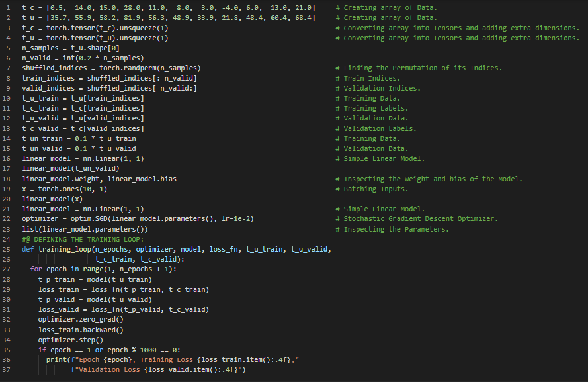588x382 pixels.
Task: Click the 'Inspecting the Parameters.' comment
Action: coord(396,229)
